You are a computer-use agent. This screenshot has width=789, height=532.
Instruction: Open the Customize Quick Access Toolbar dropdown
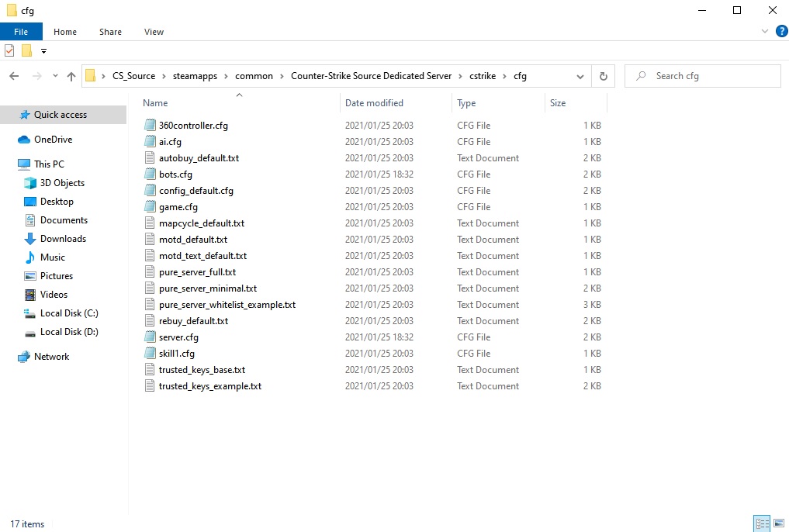point(43,51)
